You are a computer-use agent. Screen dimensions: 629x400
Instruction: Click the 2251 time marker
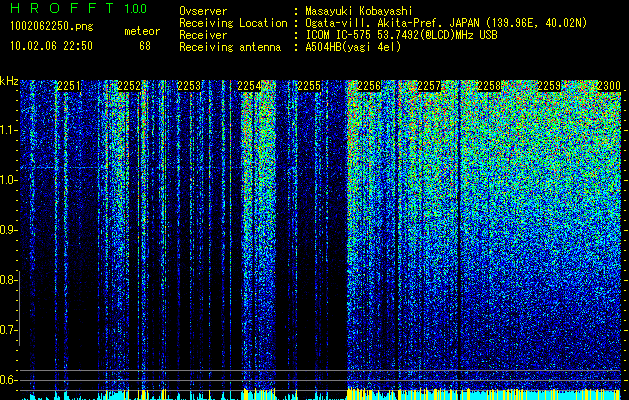69,86
